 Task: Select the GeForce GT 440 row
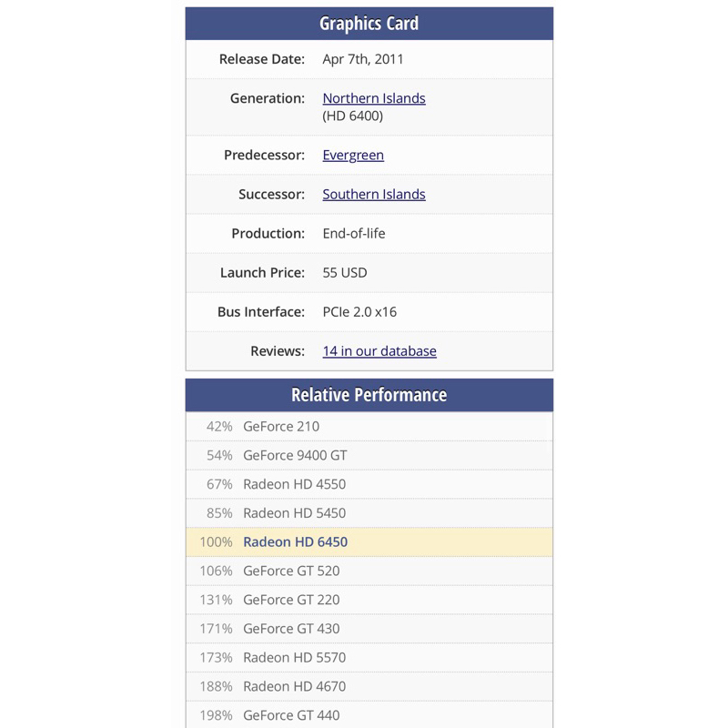pyautogui.click(x=291, y=715)
